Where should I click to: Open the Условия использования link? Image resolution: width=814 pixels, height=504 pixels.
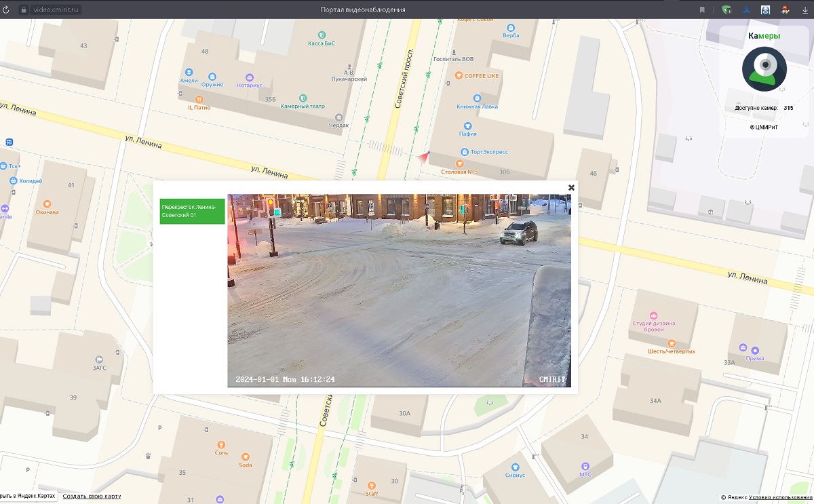point(779,497)
